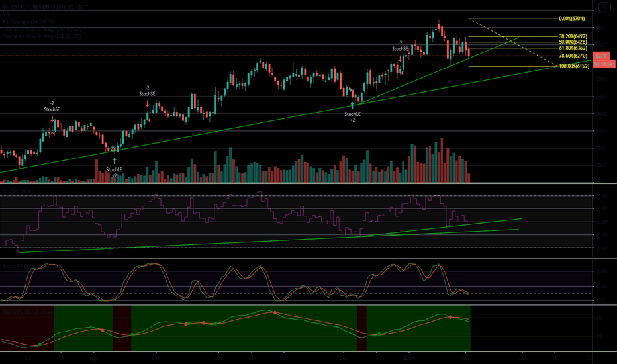Select the Vol indicator legend
This screenshot has height=364, width=617.
[7, 14]
